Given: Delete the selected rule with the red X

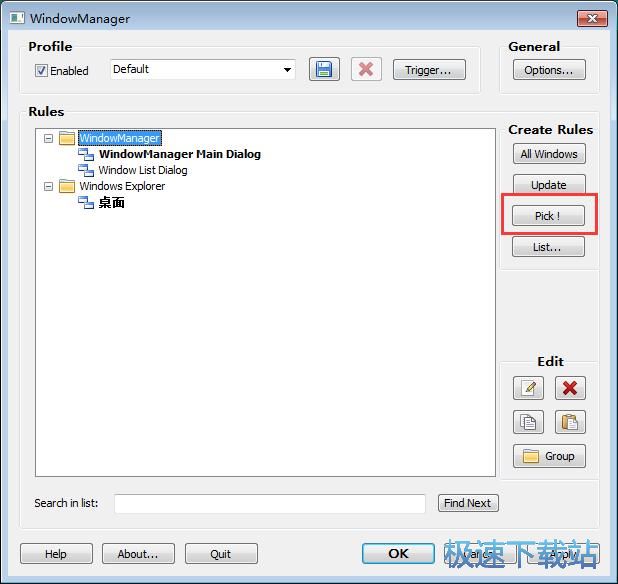Looking at the screenshot, I should pyautogui.click(x=570, y=388).
